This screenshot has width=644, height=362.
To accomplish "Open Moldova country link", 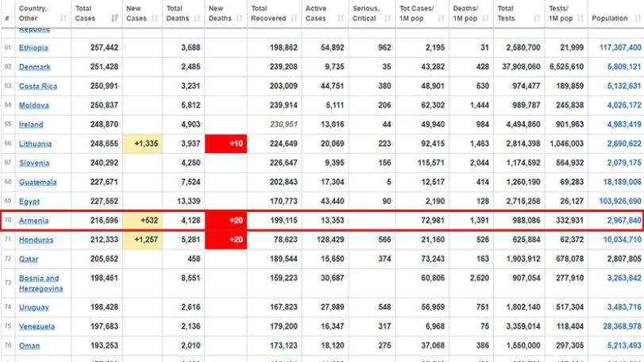I will click(x=33, y=106).
